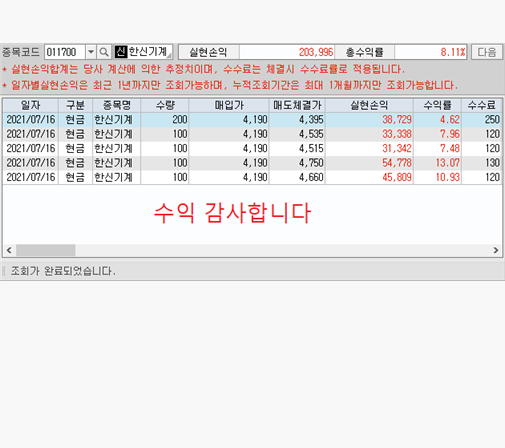Click the horizontal scrollbar left arrow
This screenshot has height=448, width=505.
tap(9, 250)
